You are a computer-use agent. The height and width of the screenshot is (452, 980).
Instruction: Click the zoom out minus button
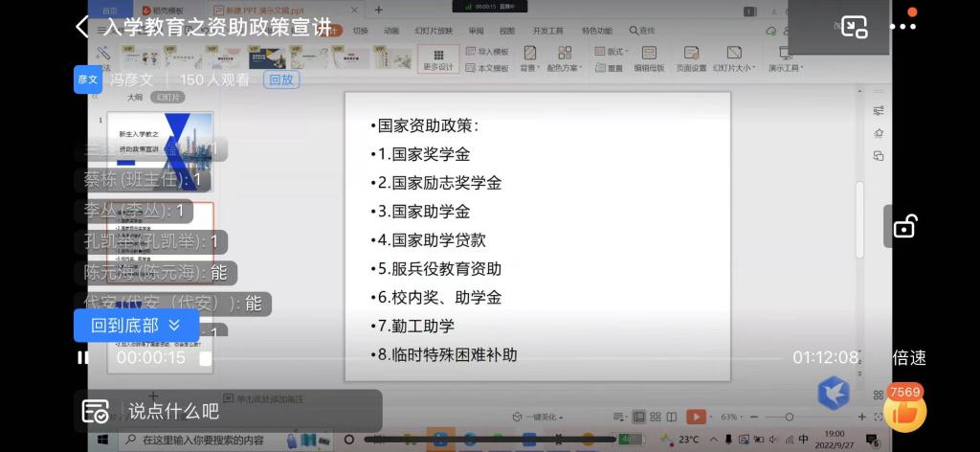click(754, 417)
